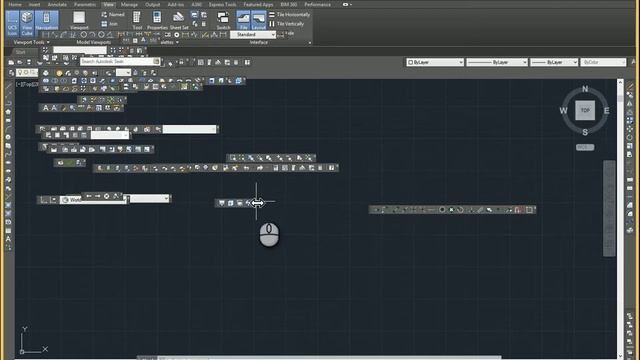Image resolution: width=640 pixels, height=360 pixels.
Task: Open the color control ByLayer dropdown
Action: pyautogui.click(x=435, y=62)
